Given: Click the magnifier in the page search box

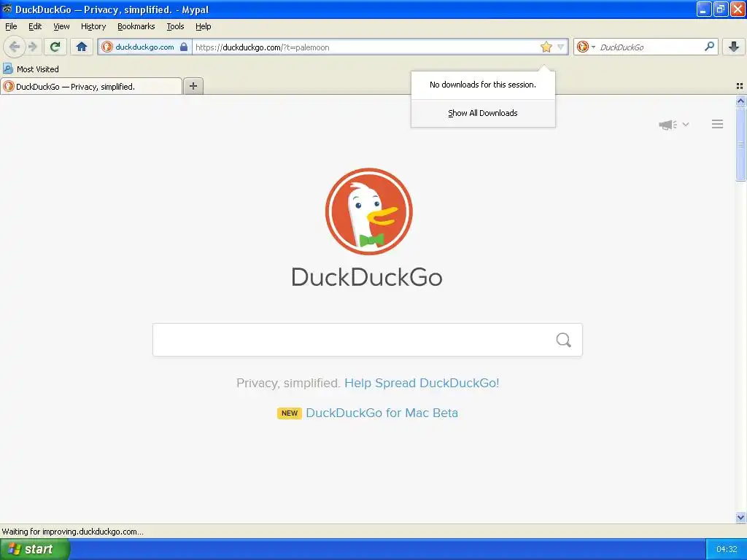Looking at the screenshot, I should (564, 340).
